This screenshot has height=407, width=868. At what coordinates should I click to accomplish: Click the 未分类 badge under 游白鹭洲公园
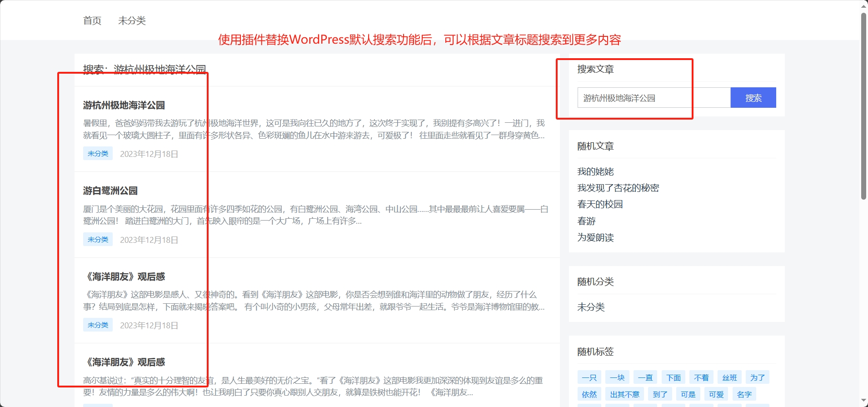click(x=98, y=240)
